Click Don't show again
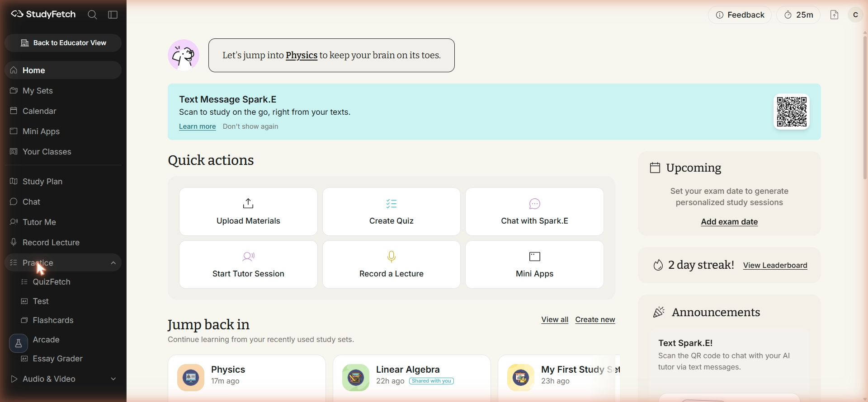 (250, 126)
